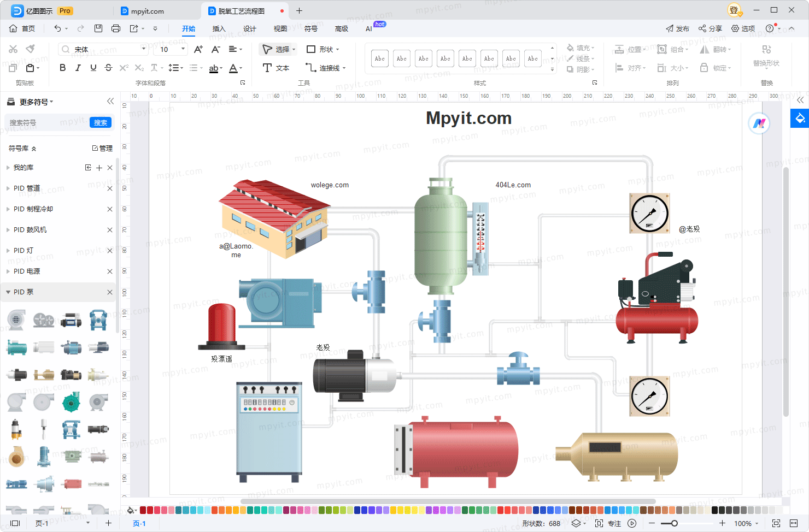Toggle italic text formatting

78,68
